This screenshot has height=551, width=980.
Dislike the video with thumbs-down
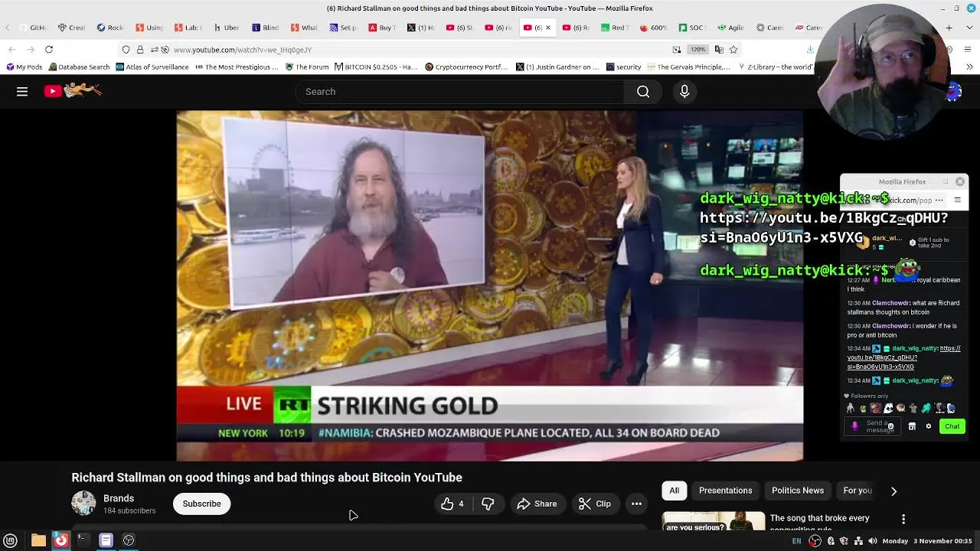coord(488,504)
